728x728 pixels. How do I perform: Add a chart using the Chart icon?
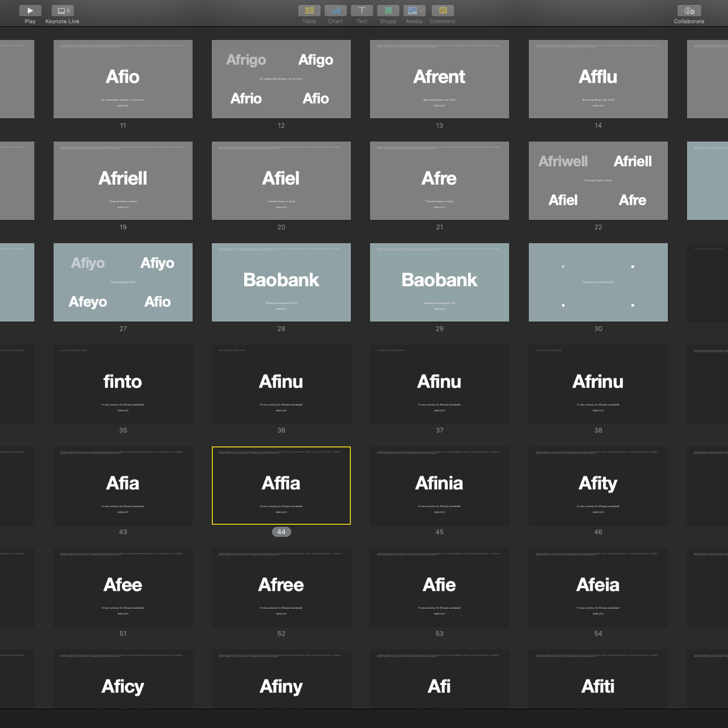pyautogui.click(x=335, y=11)
